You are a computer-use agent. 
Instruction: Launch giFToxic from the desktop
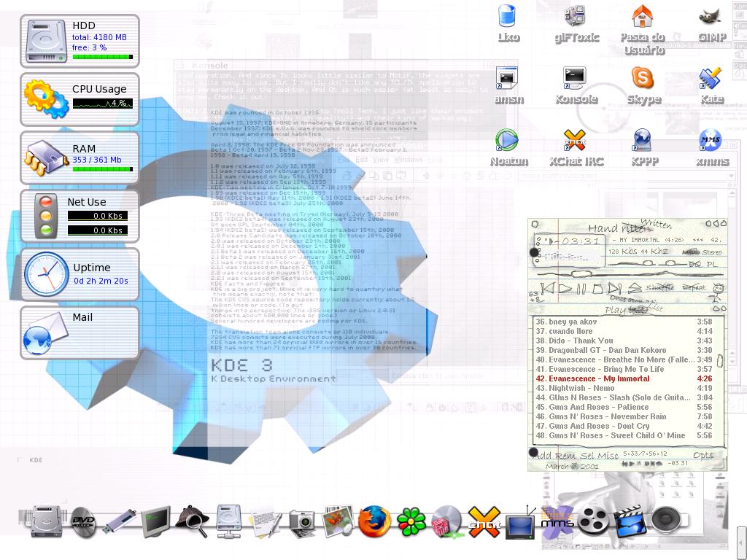click(576, 24)
